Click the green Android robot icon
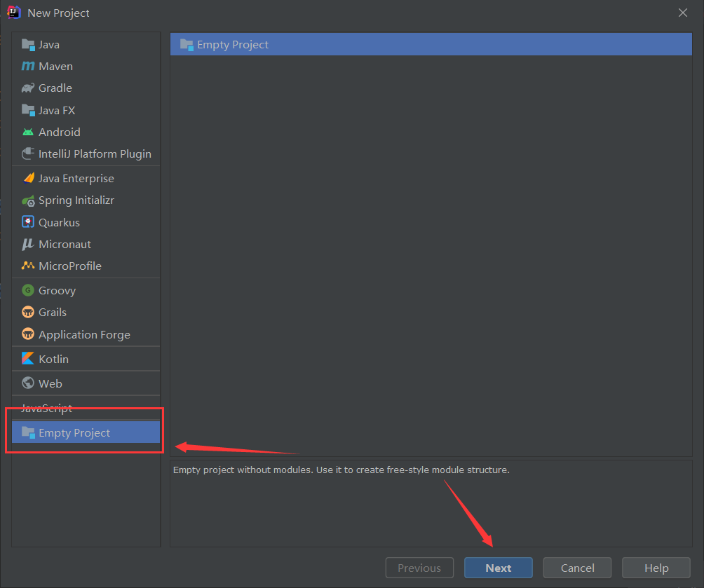704x588 pixels. (28, 132)
